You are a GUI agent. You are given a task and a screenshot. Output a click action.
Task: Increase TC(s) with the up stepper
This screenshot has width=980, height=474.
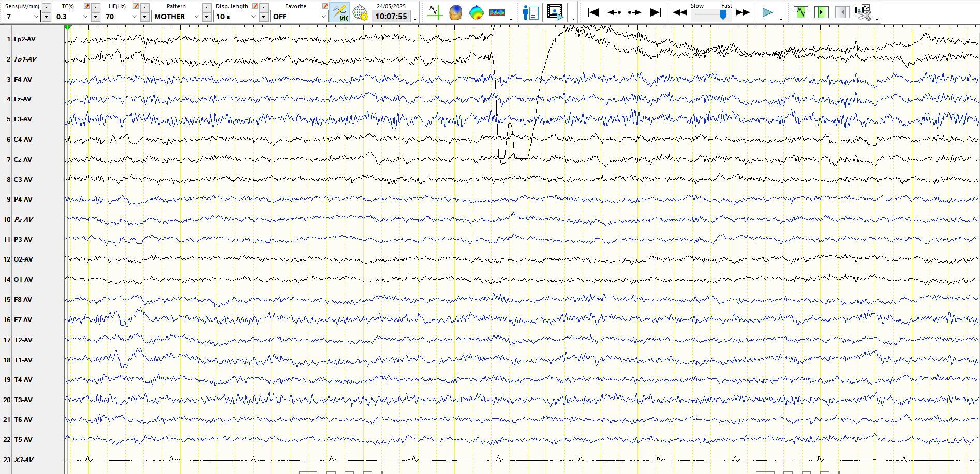click(x=95, y=7)
